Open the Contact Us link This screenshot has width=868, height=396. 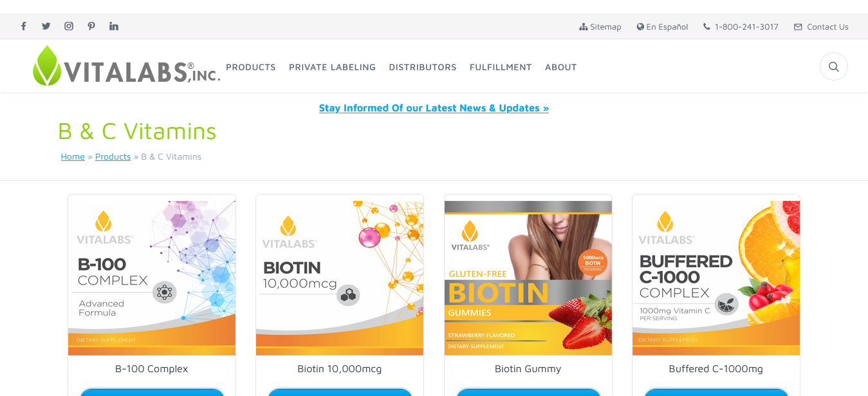822,27
